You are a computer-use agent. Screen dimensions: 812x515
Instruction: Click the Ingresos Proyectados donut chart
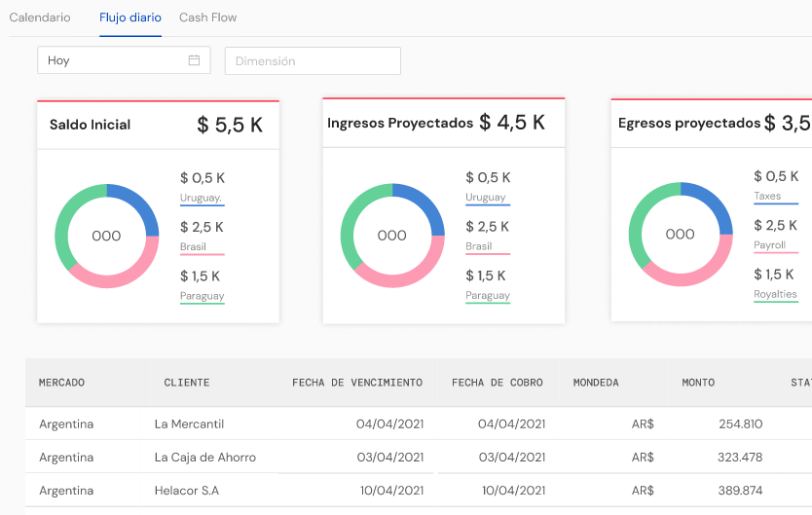click(x=392, y=236)
